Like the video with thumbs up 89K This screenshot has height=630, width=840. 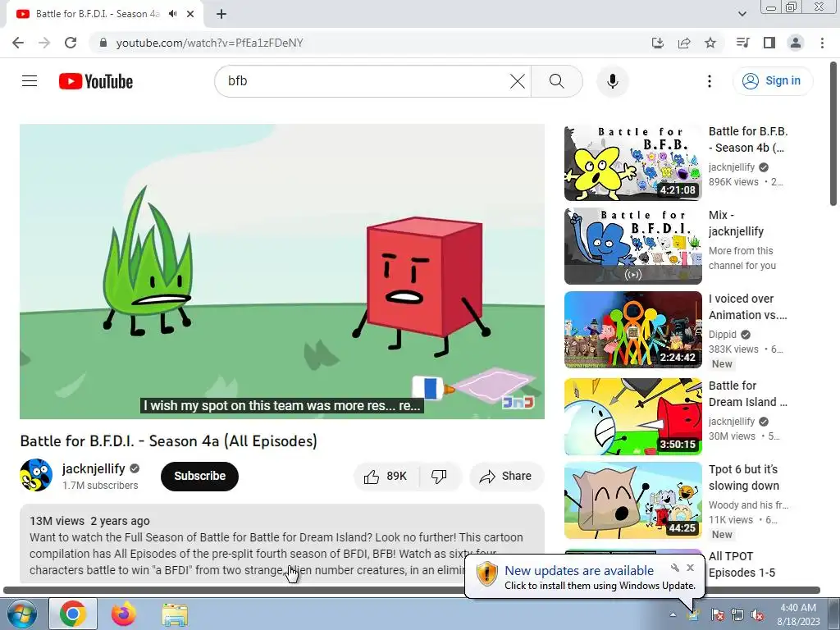(x=386, y=476)
